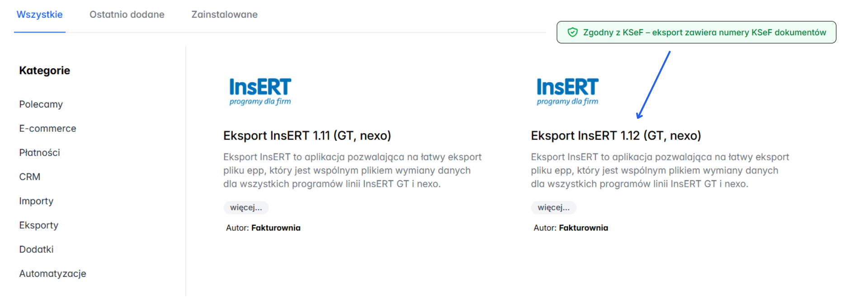Select the Wszystkie tab
This screenshot has height=298, width=868.
pyautogui.click(x=39, y=14)
